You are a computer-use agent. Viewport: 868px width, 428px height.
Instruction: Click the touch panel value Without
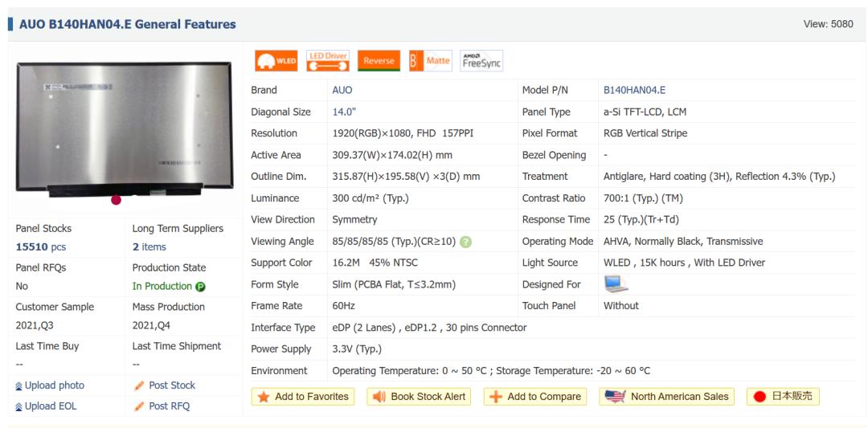tap(621, 306)
